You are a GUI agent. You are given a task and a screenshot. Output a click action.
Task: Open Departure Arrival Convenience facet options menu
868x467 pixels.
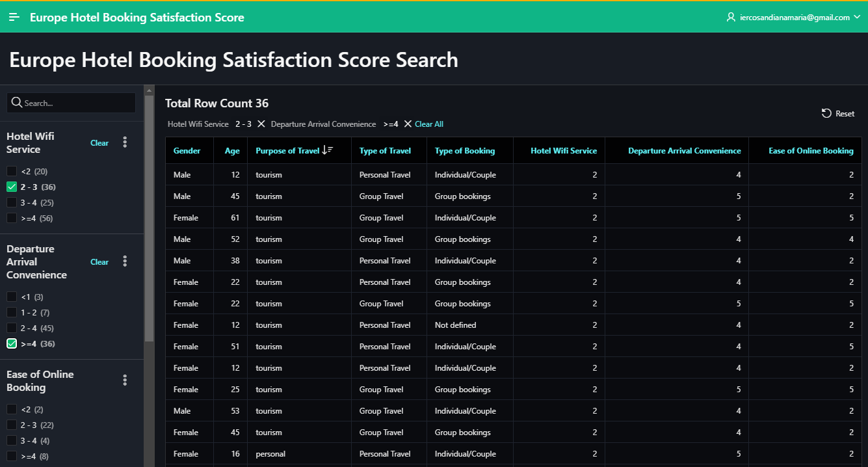coord(125,261)
